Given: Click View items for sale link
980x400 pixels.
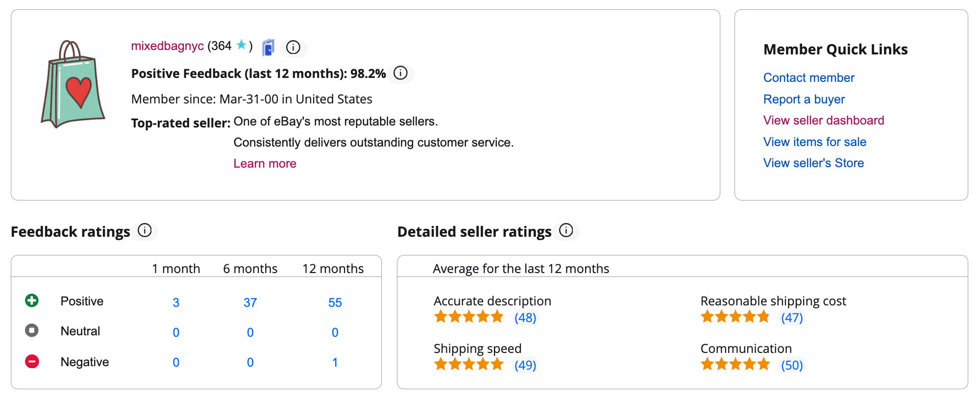Looking at the screenshot, I should [814, 142].
